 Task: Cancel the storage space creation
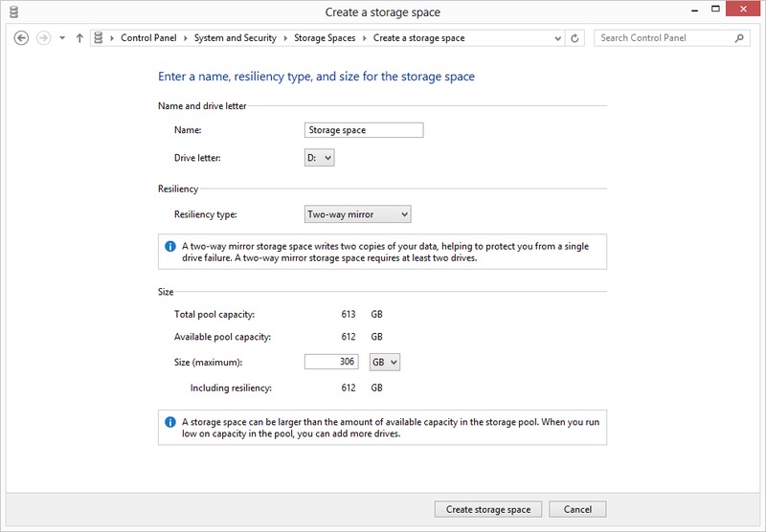[577, 509]
